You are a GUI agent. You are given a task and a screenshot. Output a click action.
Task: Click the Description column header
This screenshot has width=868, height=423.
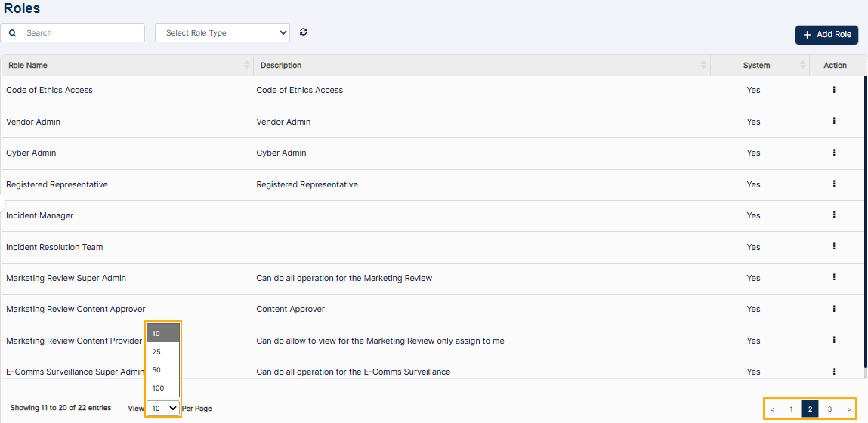tap(482, 65)
